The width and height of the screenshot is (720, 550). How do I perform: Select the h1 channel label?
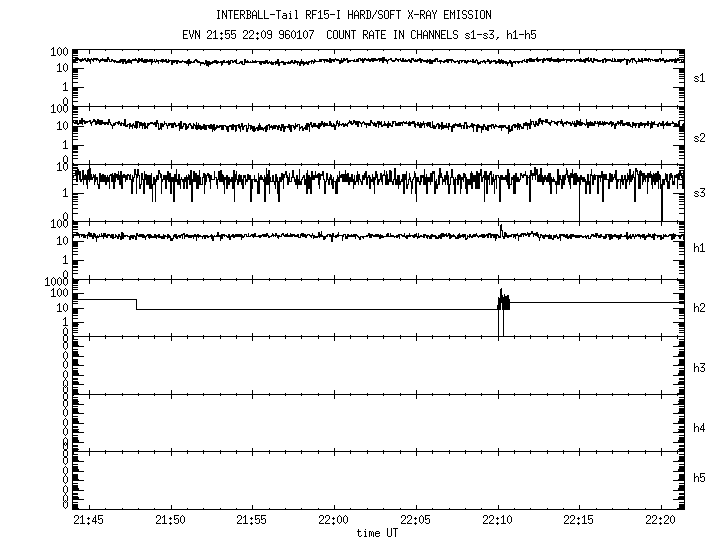click(699, 248)
